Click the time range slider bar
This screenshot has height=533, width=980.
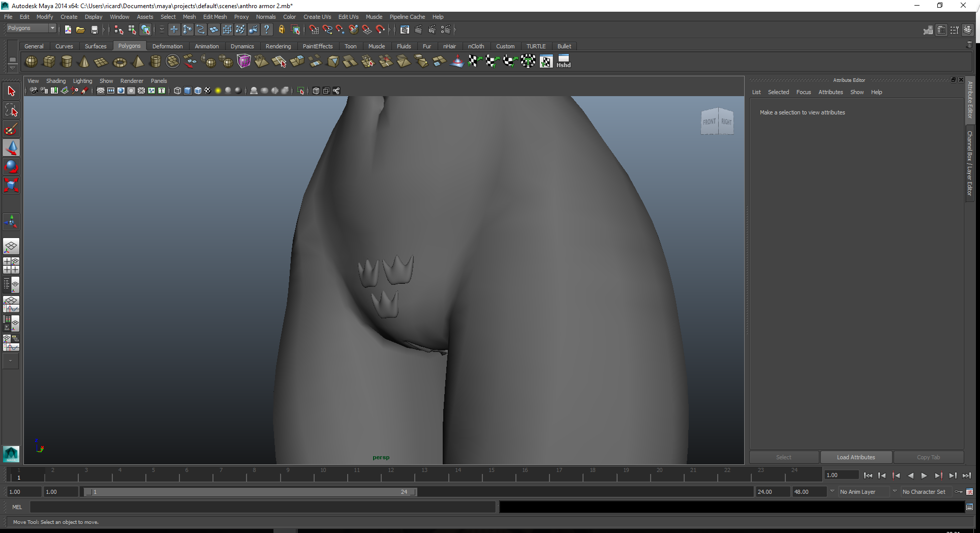(x=249, y=492)
